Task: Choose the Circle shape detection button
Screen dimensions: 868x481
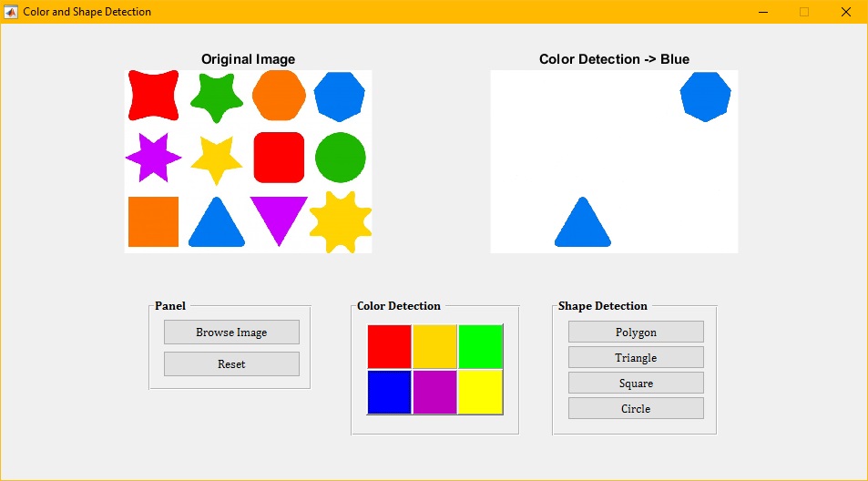Action: [636, 408]
